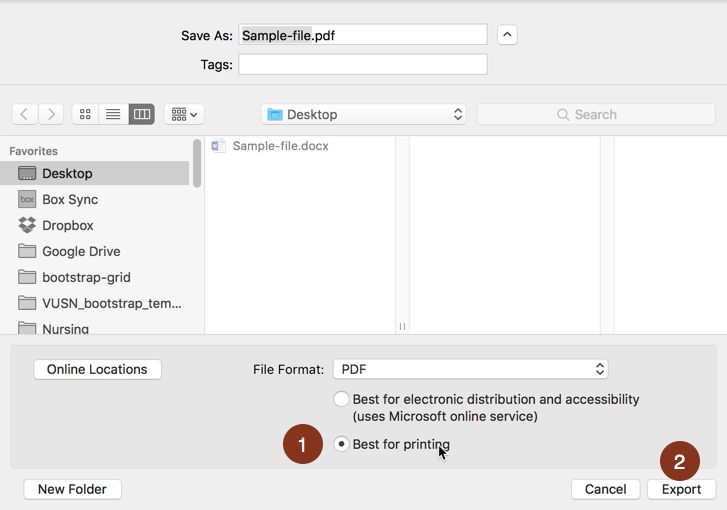
Task: Click the back navigation arrow
Action: (25, 114)
